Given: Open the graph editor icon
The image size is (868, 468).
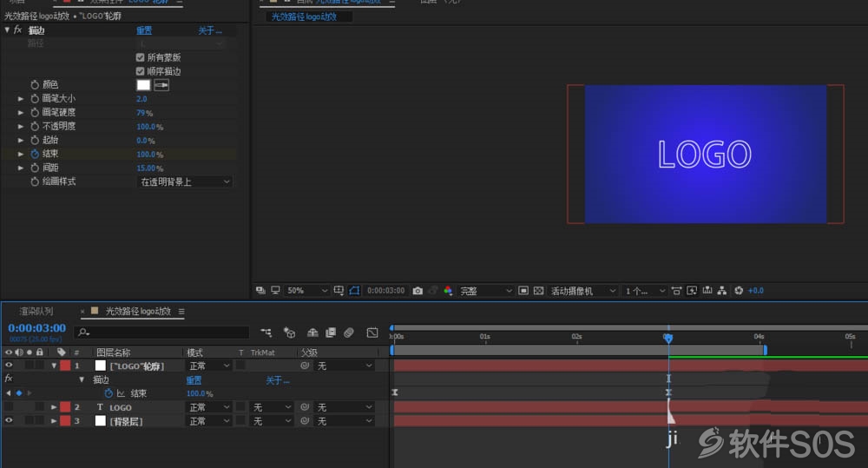Looking at the screenshot, I should pos(372,333).
